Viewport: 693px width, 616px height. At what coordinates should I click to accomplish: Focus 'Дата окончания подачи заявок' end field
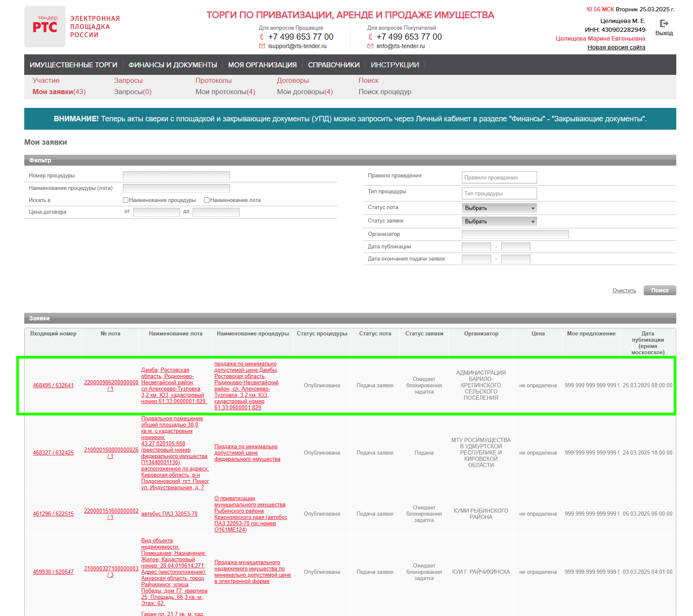pos(516,259)
